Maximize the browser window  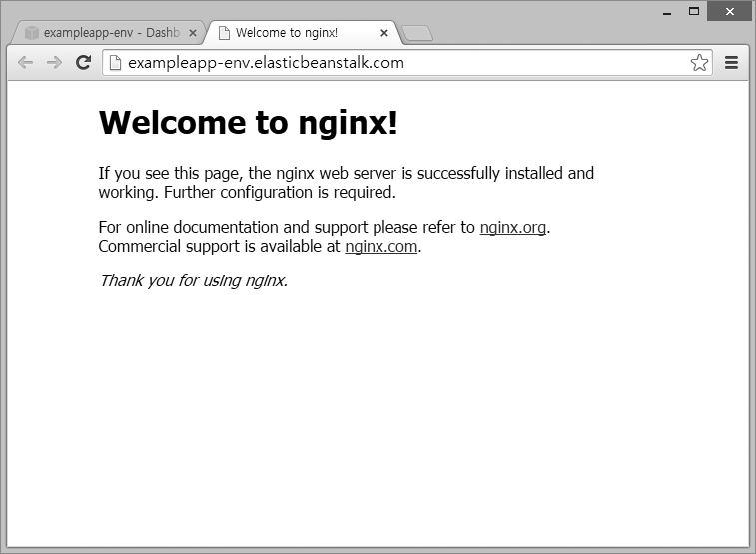(x=693, y=11)
